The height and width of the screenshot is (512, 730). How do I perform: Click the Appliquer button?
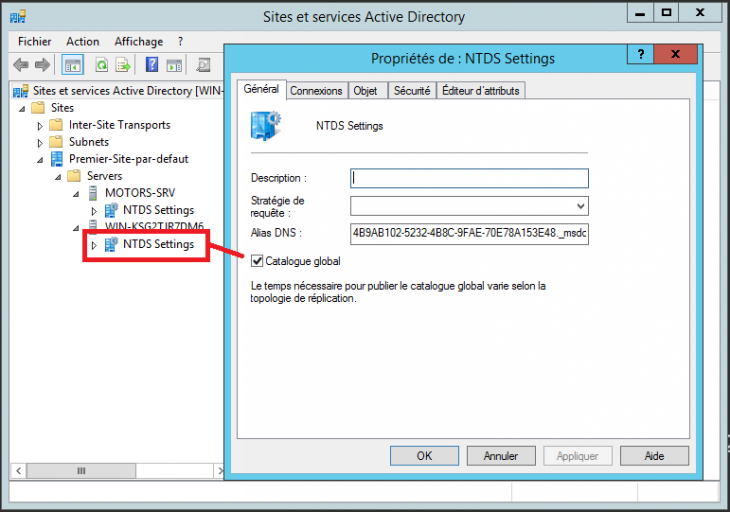pos(577,456)
